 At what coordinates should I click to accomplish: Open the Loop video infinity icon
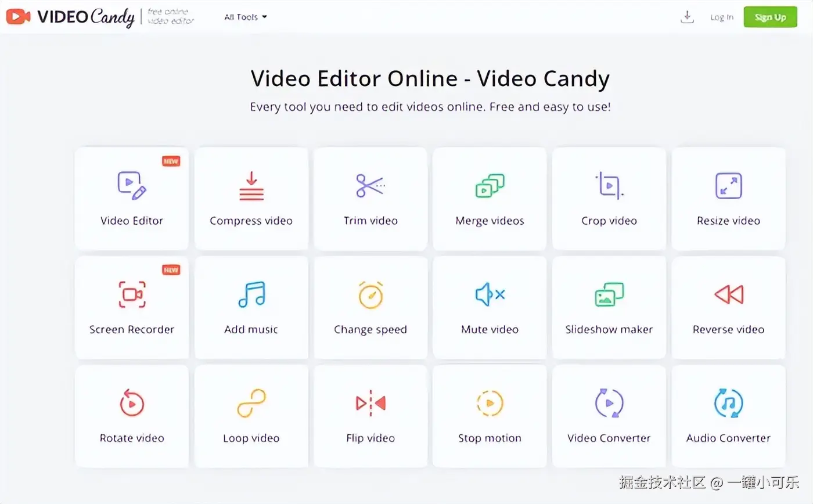(251, 403)
